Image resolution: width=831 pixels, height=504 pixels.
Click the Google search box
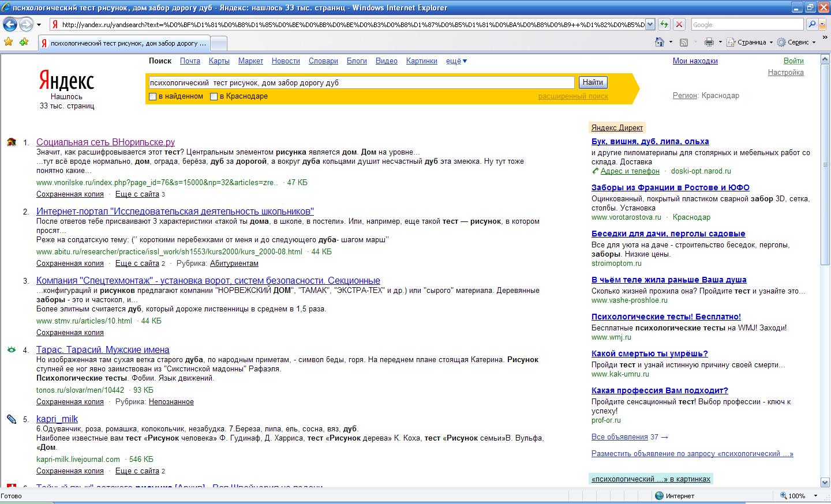pyautogui.click(x=747, y=24)
